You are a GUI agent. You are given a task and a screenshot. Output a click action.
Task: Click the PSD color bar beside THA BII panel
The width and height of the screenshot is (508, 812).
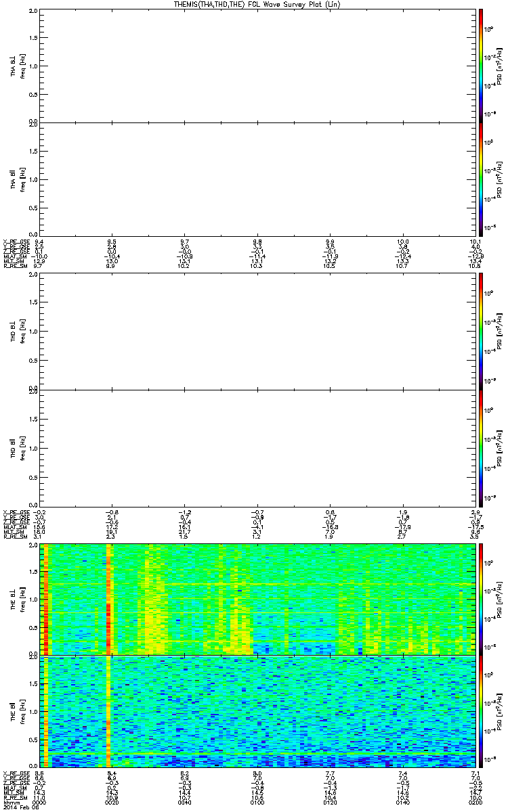click(480, 179)
